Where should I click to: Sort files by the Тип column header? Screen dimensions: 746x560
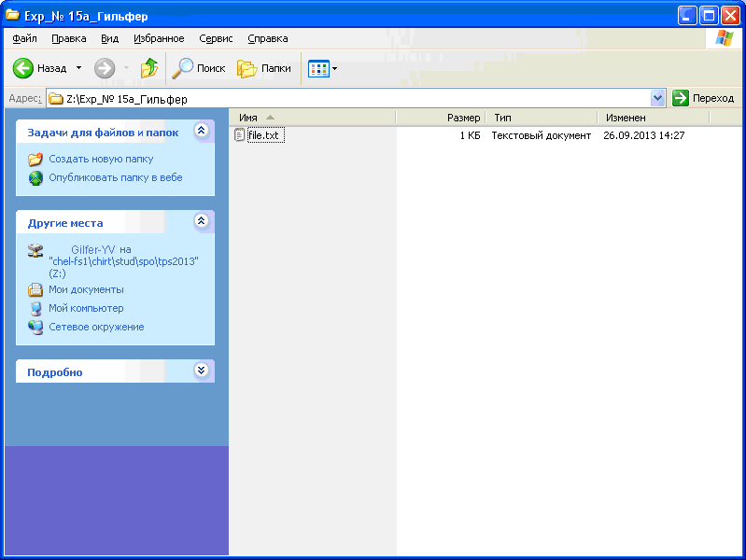click(542, 118)
